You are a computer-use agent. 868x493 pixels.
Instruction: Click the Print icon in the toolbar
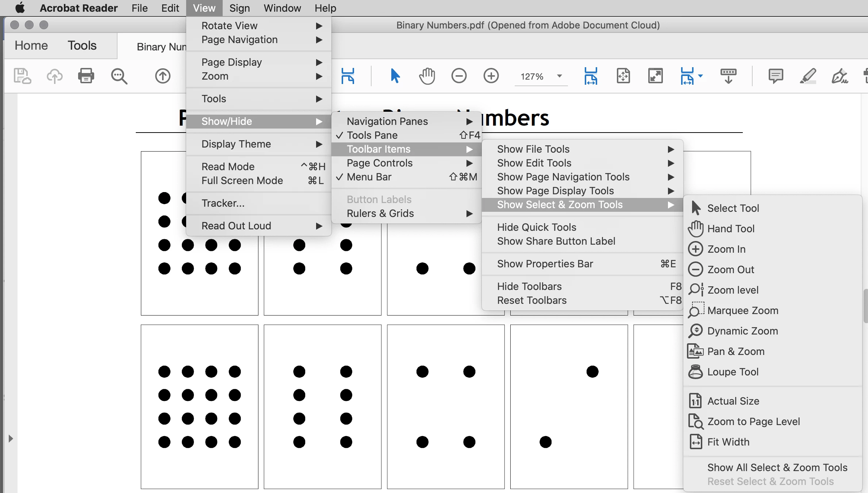click(x=86, y=76)
